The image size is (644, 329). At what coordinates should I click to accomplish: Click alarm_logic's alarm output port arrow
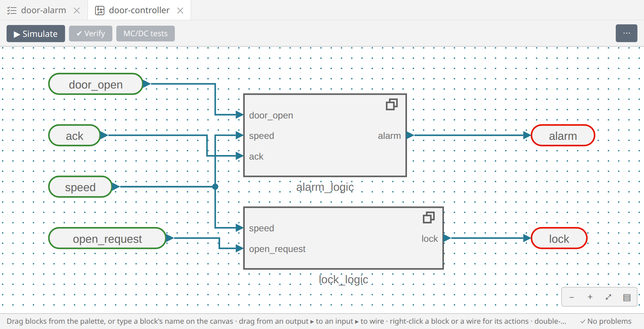(410, 135)
